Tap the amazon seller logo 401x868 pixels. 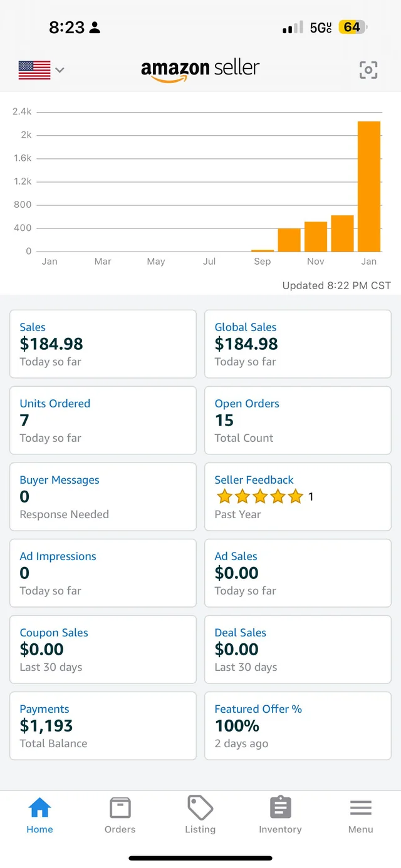point(200,70)
